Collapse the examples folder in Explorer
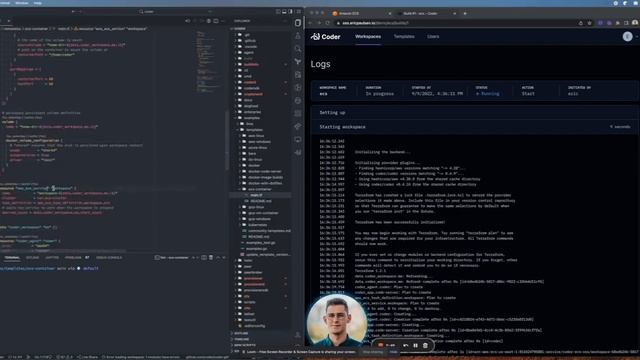Screen dimensions: 640x360 pos(252,118)
